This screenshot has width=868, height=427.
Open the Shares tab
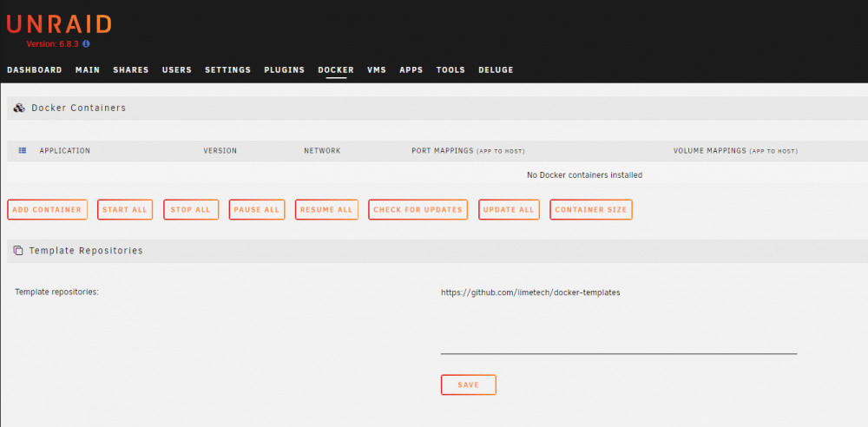click(131, 70)
